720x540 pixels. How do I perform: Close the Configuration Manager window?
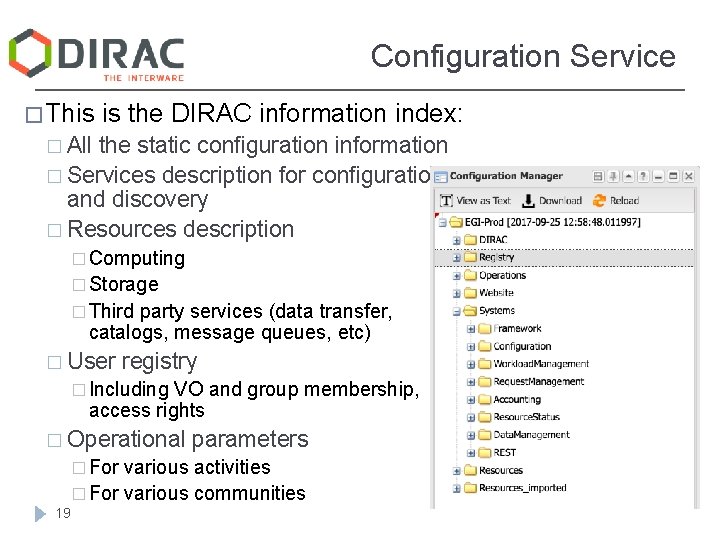coord(689,176)
